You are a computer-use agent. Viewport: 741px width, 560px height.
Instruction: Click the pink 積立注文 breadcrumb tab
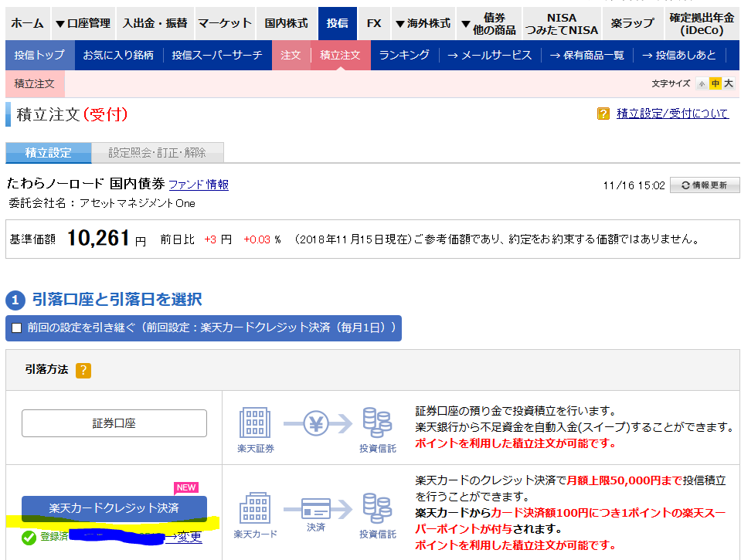[35, 84]
